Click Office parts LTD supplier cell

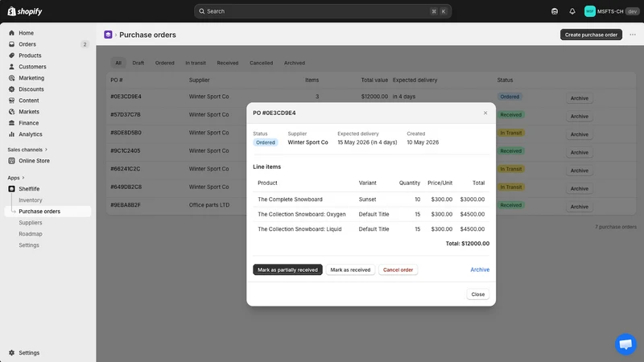coord(209,205)
